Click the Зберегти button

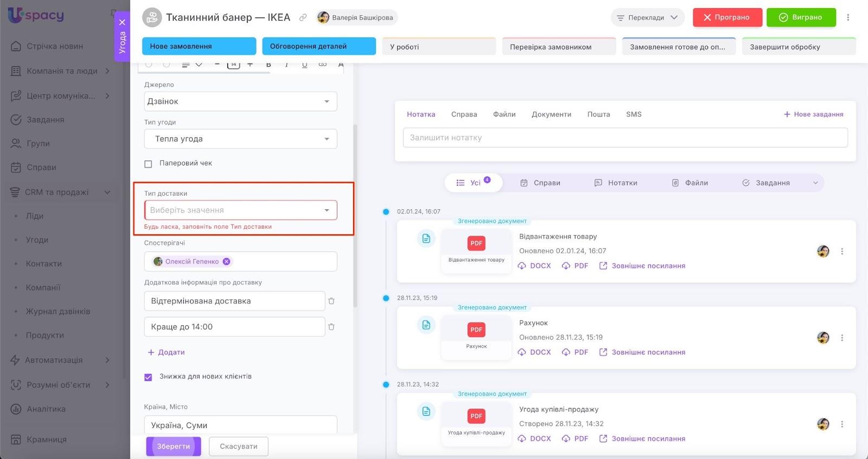click(174, 447)
